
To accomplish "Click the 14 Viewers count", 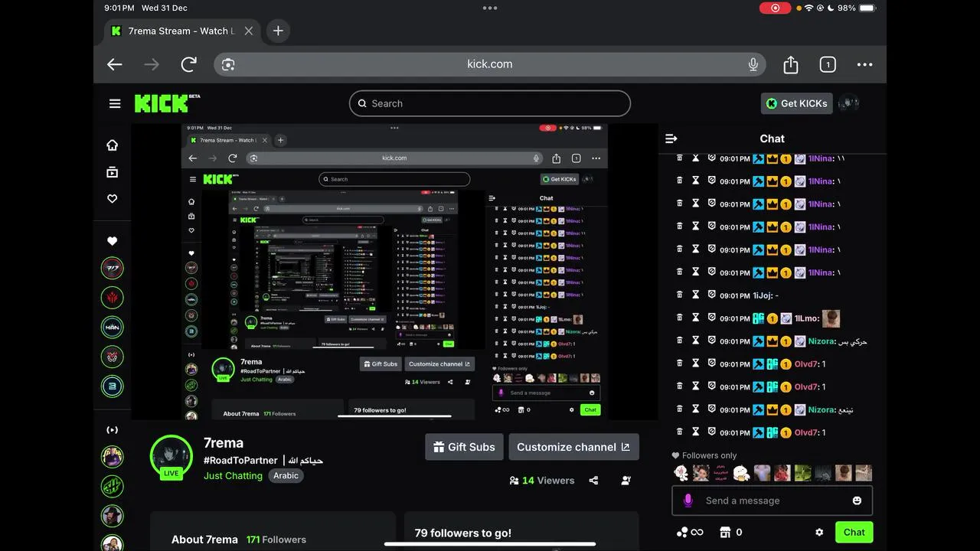I will tap(542, 481).
